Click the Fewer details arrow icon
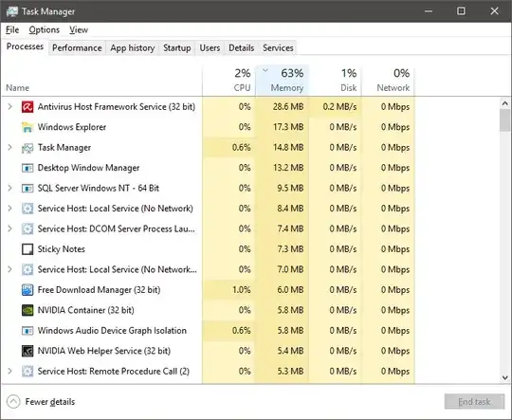The height and width of the screenshot is (420, 512). 13,402
